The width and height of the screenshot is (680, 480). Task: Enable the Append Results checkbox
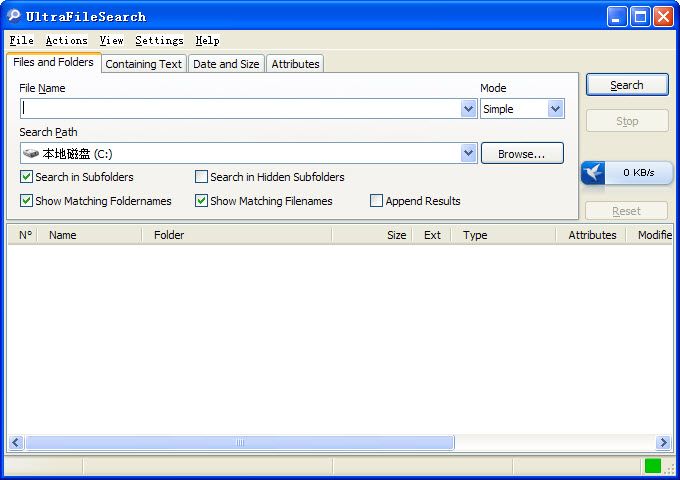click(376, 201)
